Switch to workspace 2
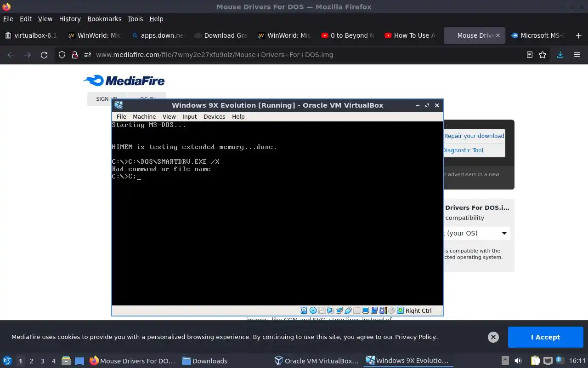The image size is (588, 368). pos(31,361)
